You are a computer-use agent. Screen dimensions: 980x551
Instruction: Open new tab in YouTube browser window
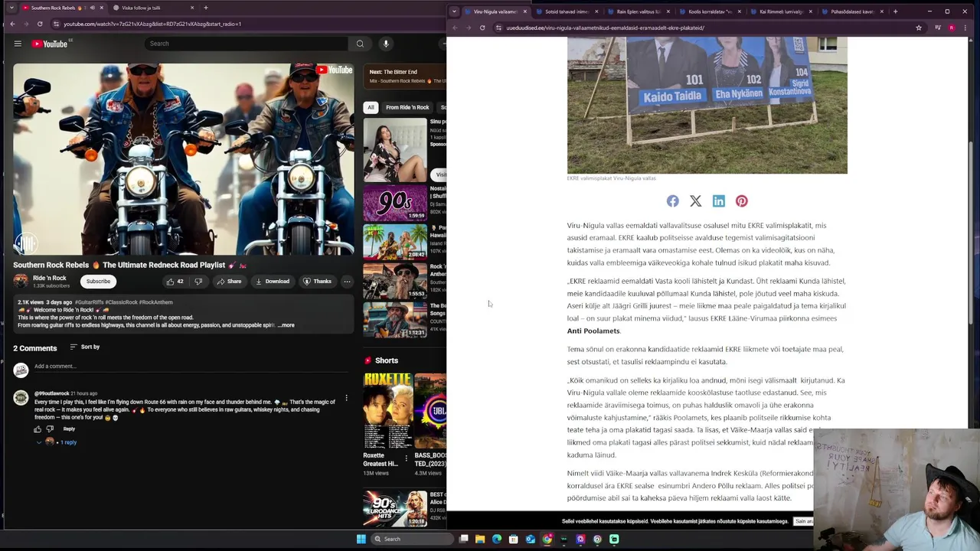coord(206,8)
